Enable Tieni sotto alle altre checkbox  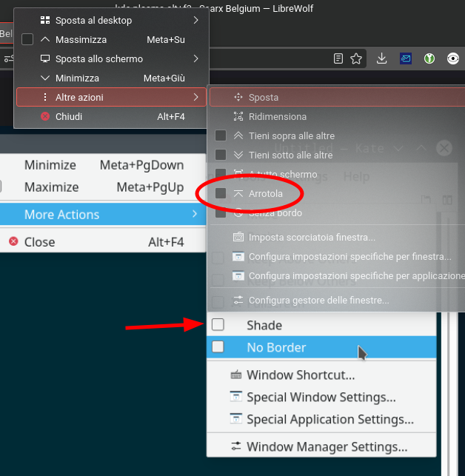click(x=221, y=155)
